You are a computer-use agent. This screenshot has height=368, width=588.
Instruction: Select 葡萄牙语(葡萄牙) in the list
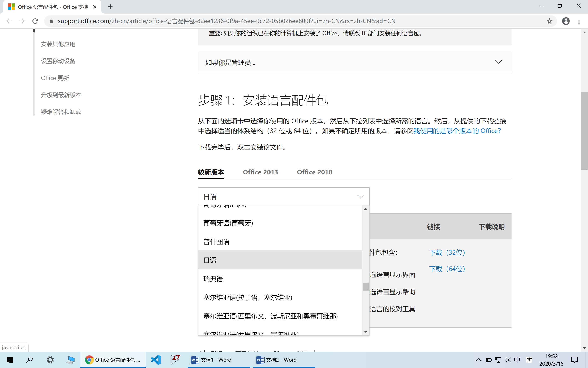(x=280, y=223)
